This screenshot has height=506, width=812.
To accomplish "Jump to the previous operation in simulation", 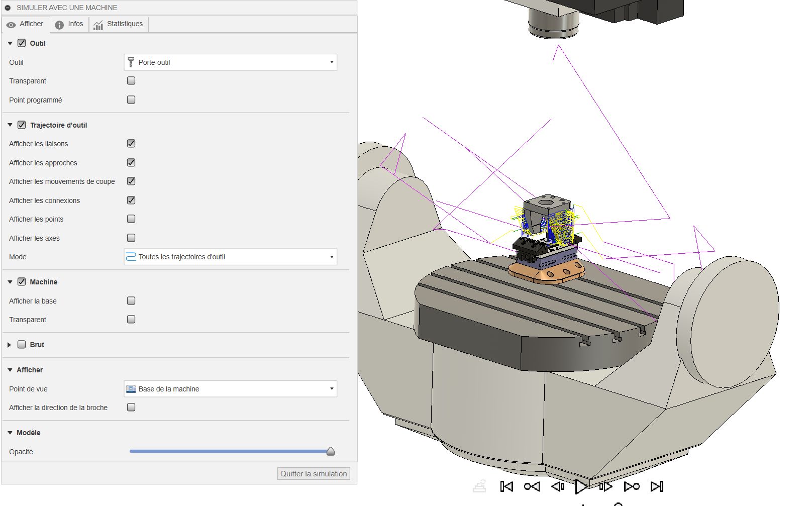I will point(532,486).
